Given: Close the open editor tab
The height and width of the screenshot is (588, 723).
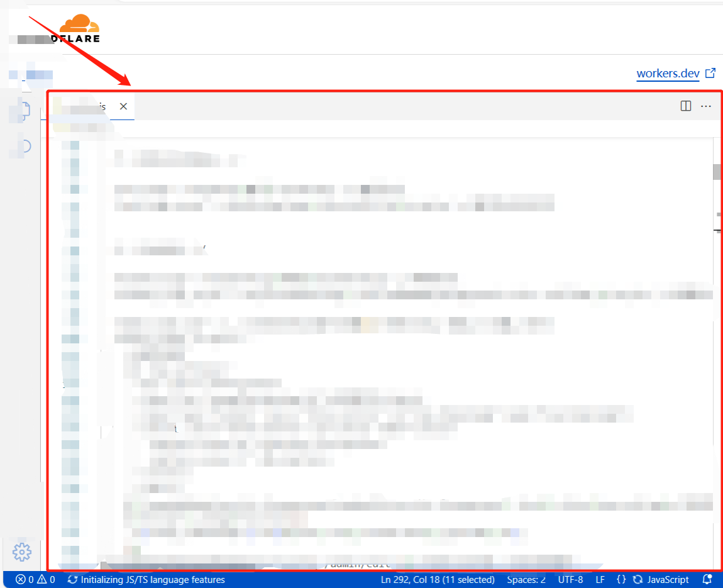Looking at the screenshot, I should click(x=123, y=106).
